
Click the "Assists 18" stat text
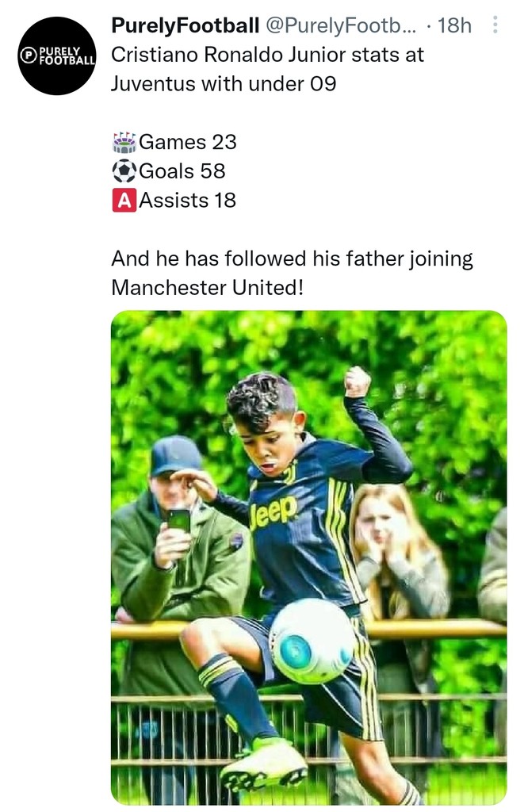[188, 201]
